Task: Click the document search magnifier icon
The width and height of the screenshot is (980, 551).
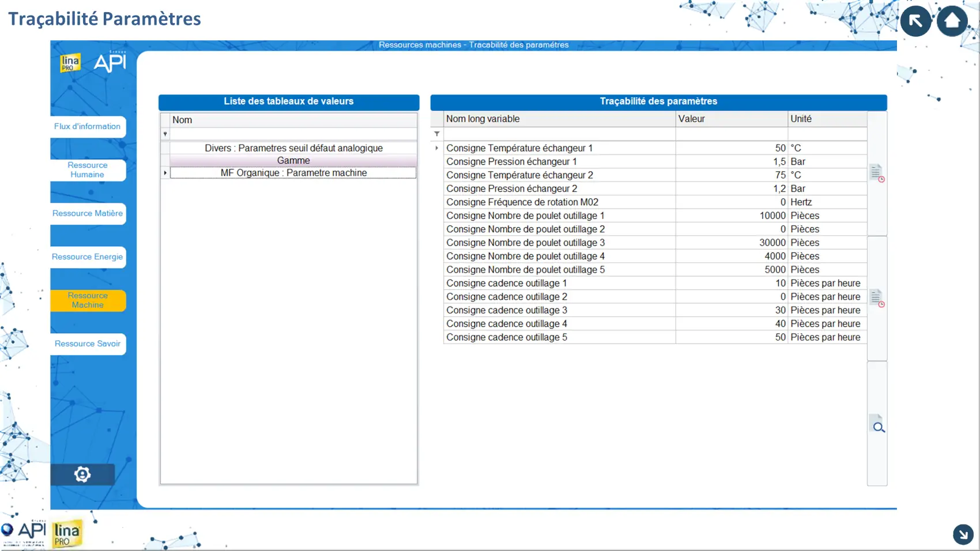Action: click(877, 424)
